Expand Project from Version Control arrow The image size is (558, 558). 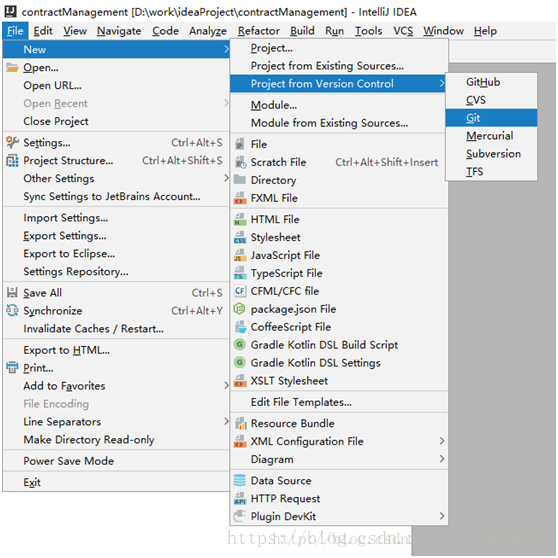pos(442,83)
